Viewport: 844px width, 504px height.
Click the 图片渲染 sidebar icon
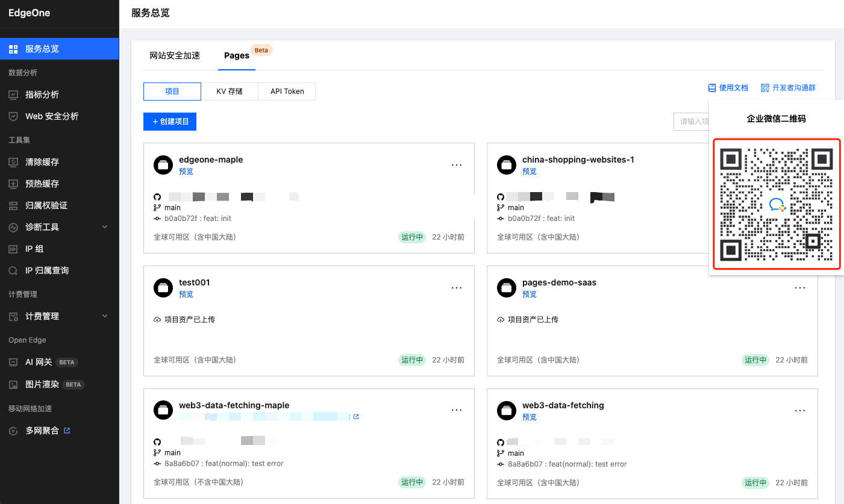[x=13, y=385]
